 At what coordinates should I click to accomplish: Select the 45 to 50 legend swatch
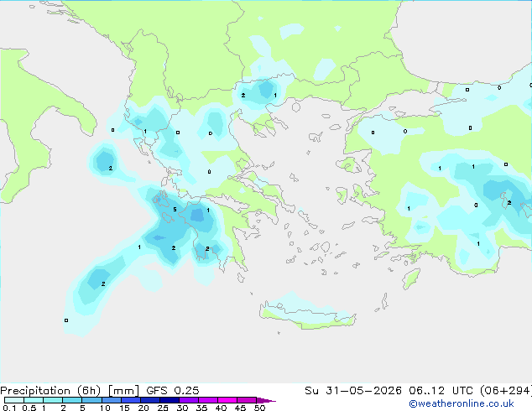[x=247, y=400]
